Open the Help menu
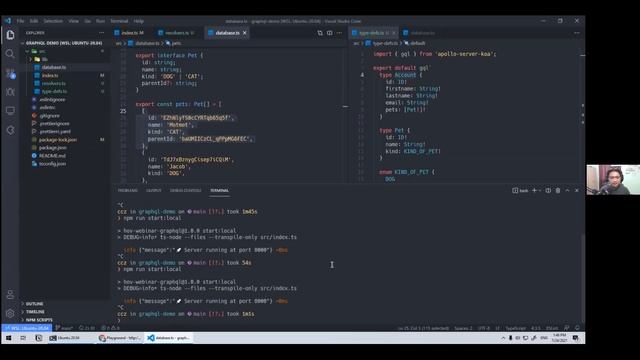The width and height of the screenshot is (640, 360). [x=139, y=21]
